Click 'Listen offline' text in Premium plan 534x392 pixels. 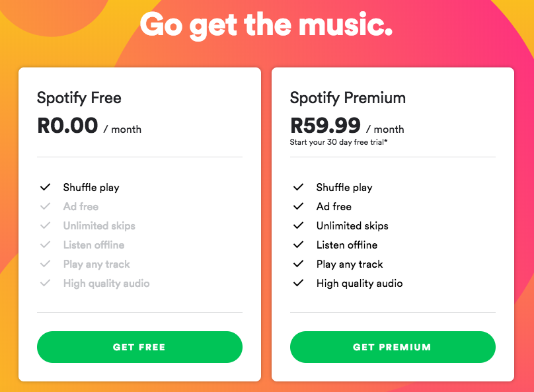(347, 245)
